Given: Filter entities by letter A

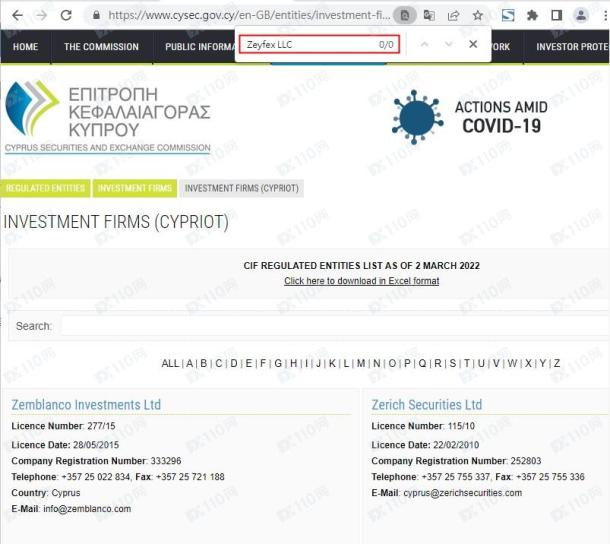Looking at the screenshot, I should click(189, 363).
